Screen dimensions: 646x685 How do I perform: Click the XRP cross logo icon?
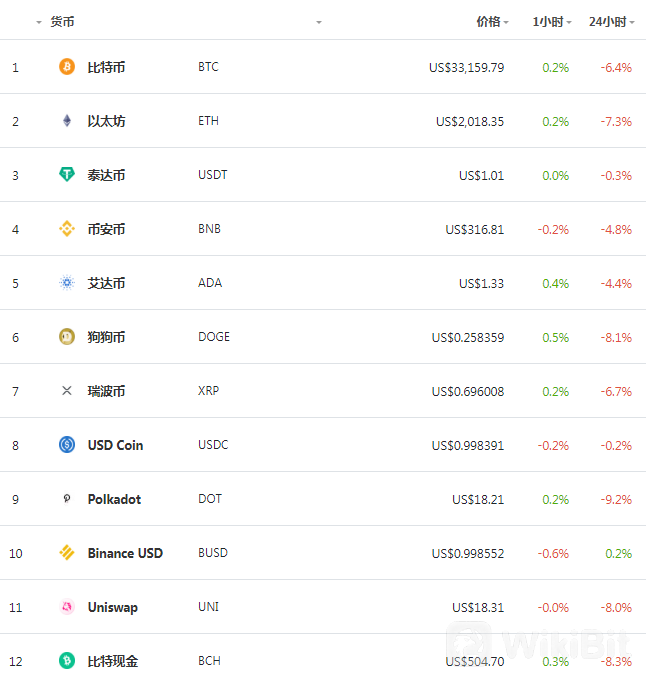pos(67,391)
